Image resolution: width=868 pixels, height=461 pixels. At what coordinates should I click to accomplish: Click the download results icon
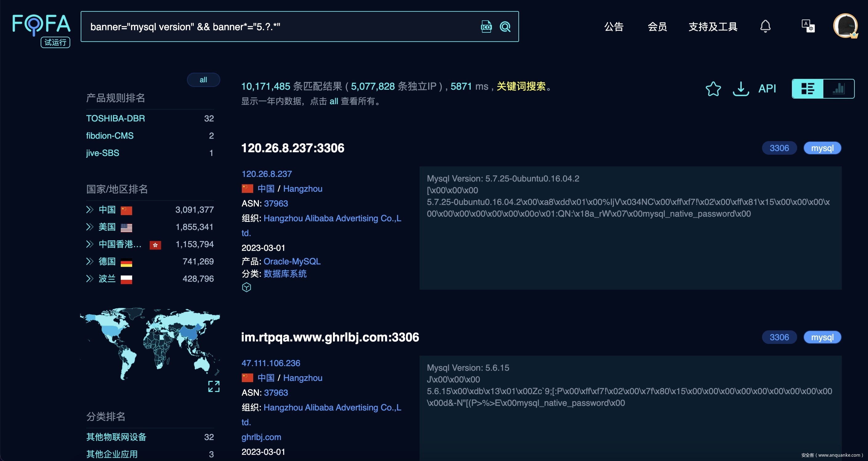[740, 89]
